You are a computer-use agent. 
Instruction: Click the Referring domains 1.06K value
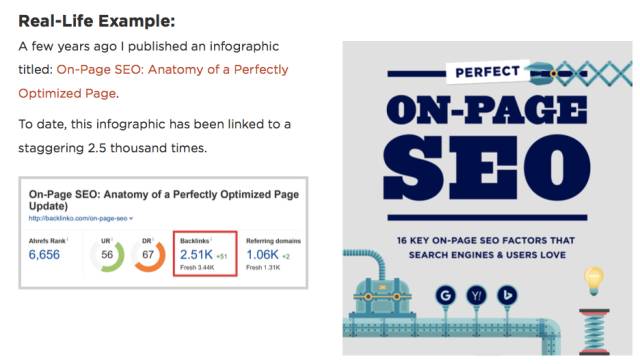coord(262,255)
